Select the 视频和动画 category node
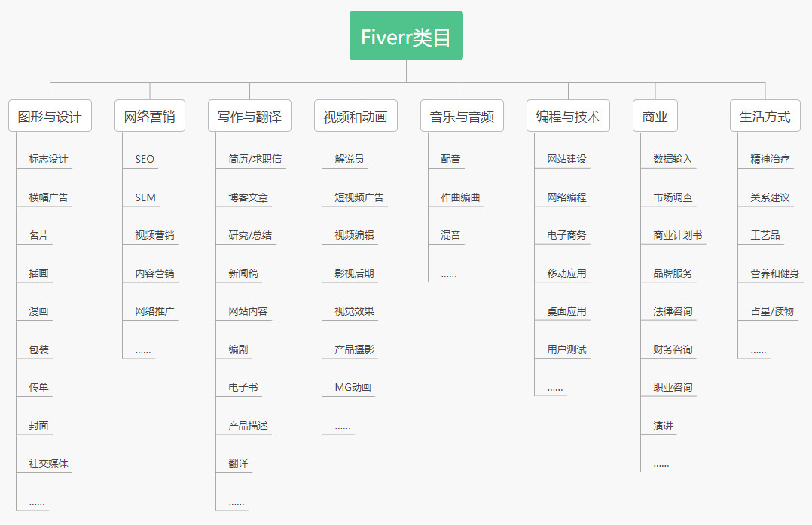Viewport: 812px width, 525px height. click(x=356, y=116)
